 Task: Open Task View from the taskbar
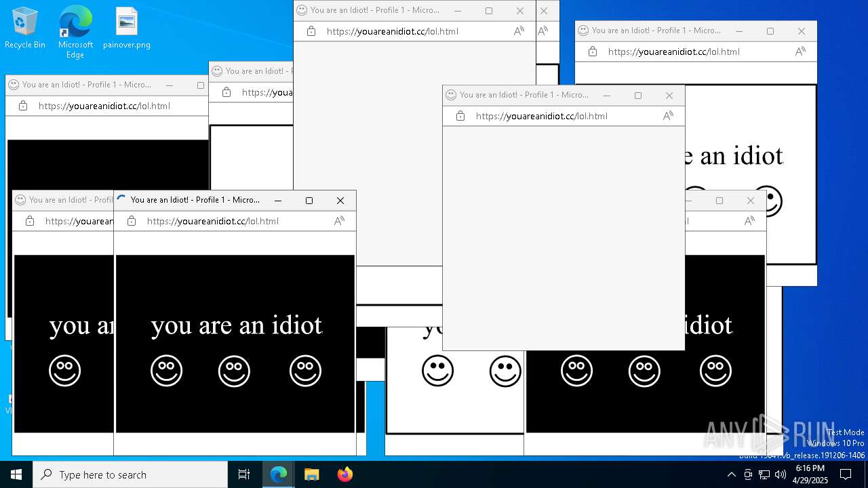point(244,474)
